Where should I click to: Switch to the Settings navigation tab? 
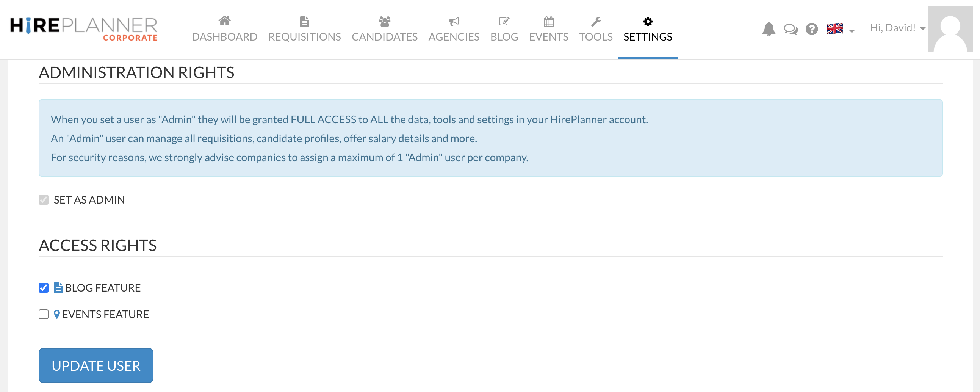click(648, 36)
